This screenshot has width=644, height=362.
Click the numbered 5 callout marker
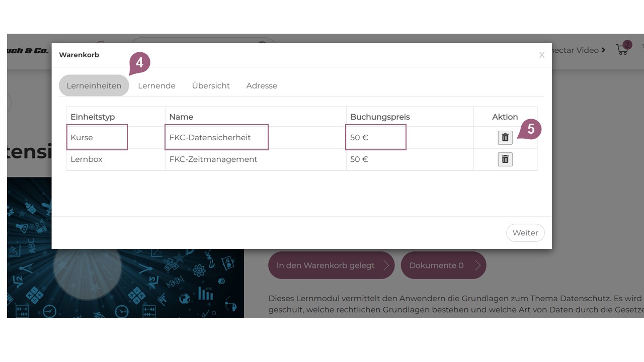[x=530, y=129]
